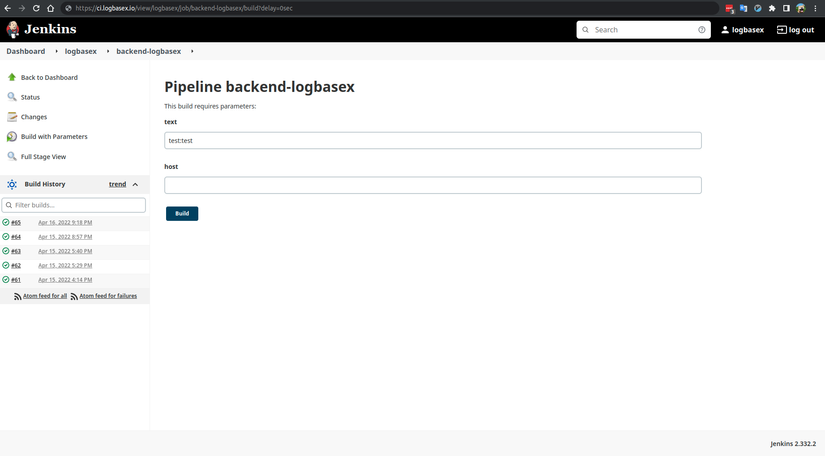Open backend-logbasex breadcrumb link
This screenshot has height=456, width=825.
148,51
